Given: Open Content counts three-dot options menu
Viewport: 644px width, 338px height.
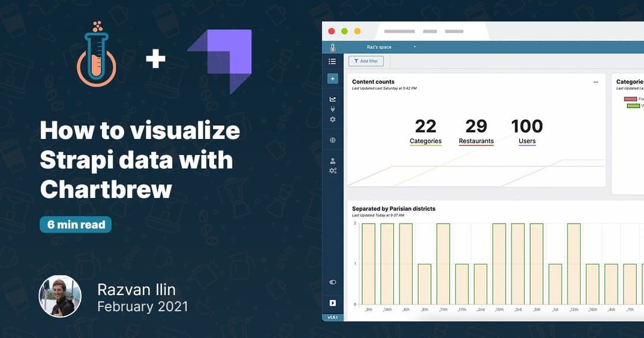Looking at the screenshot, I should click(x=596, y=82).
